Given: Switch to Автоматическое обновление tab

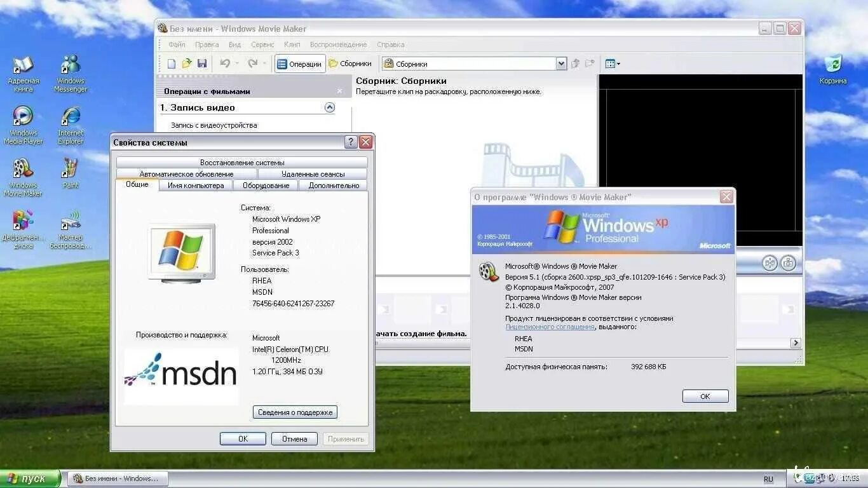Looking at the screenshot, I should 186,173.
